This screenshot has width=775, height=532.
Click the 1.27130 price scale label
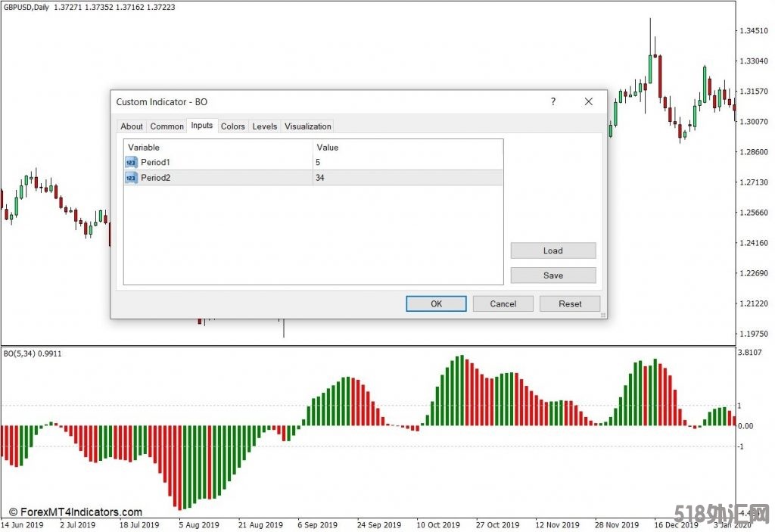click(x=754, y=182)
